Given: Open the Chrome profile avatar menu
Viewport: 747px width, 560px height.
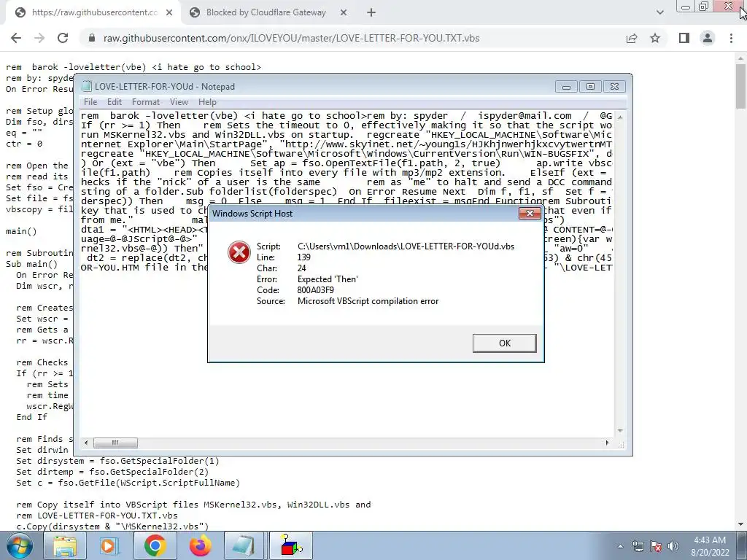Looking at the screenshot, I should (708, 38).
